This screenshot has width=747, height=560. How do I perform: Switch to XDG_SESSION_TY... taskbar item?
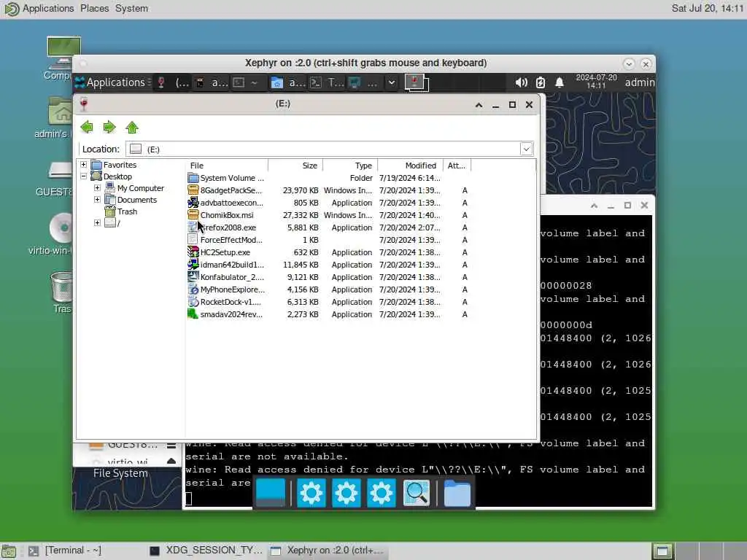[x=206, y=551]
